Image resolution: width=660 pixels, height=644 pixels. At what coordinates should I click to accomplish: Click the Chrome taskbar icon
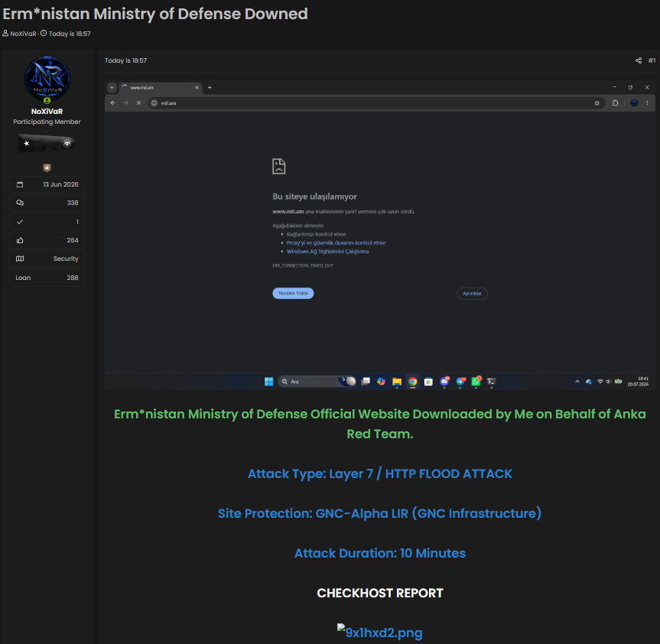pyautogui.click(x=413, y=382)
